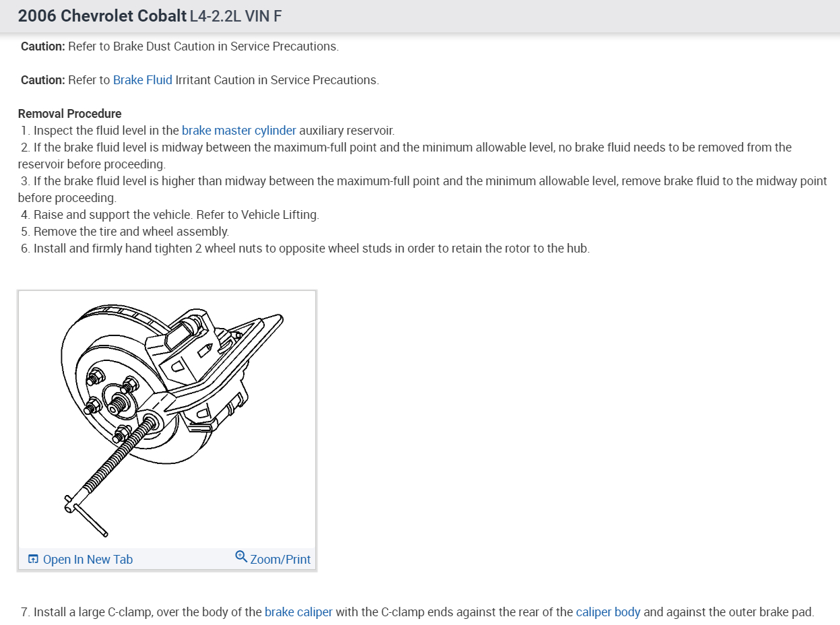Click step 7 Install a large C-clamp
The height and width of the screenshot is (625, 840).
[x=418, y=612]
